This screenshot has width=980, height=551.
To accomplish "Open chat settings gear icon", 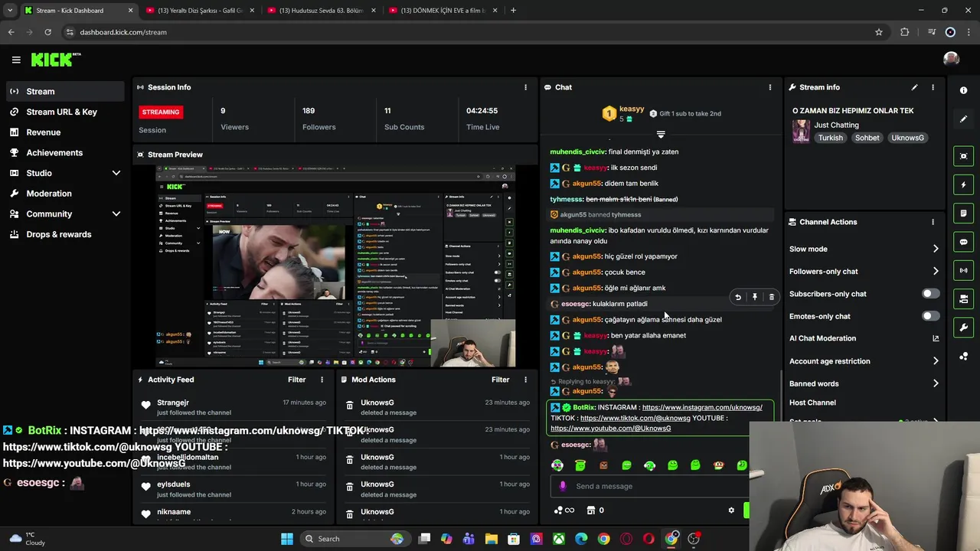I will [731, 510].
